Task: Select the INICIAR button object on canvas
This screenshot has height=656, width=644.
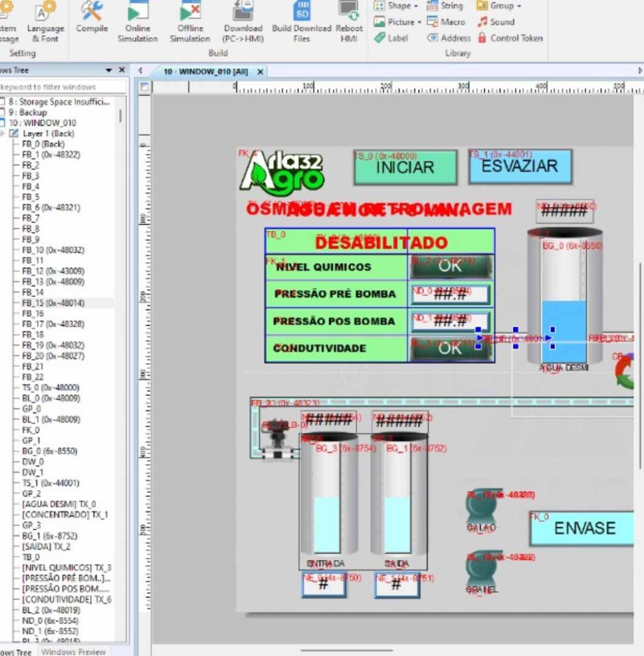Action: tap(405, 168)
